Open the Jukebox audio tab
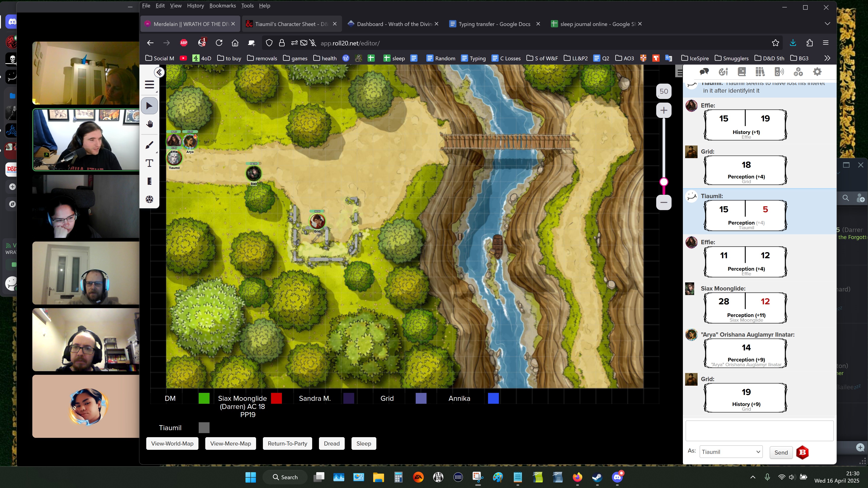The width and height of the screenshot is (868, 488). pyautogui.click(x=779, y=72)
